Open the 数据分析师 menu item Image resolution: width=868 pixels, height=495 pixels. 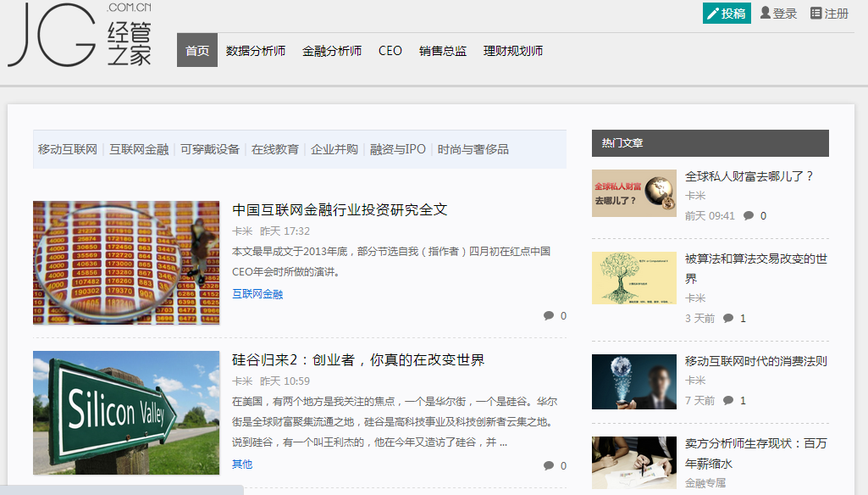(x=256, y=51)
